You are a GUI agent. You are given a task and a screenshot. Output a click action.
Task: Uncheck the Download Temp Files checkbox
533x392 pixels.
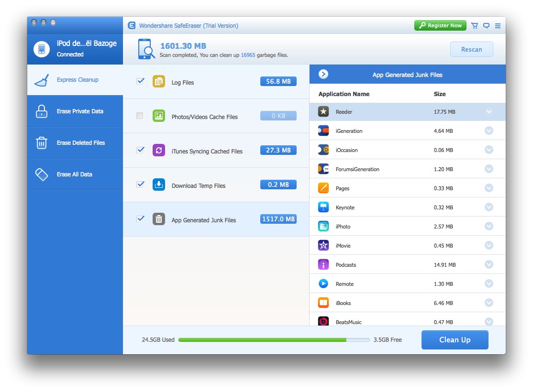click(140, 185)
